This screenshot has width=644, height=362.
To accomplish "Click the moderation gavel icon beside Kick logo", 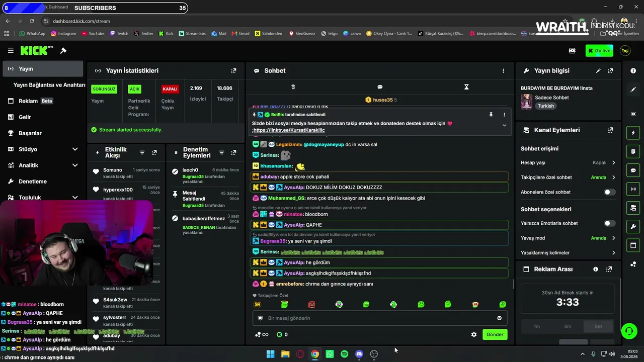I will coord(63,51).
